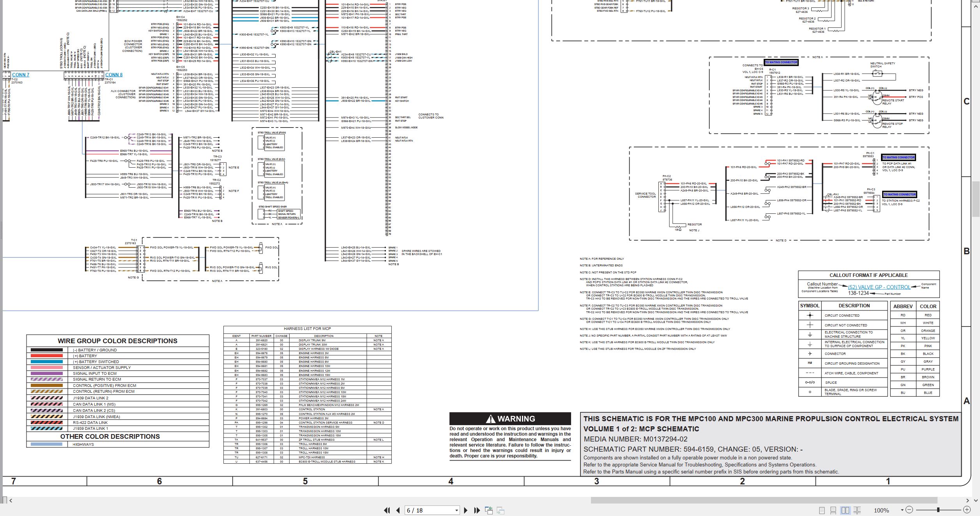980x516 pixels.
Task: Select the HIGHWAYS legend entry
Action: click(118, 444)
